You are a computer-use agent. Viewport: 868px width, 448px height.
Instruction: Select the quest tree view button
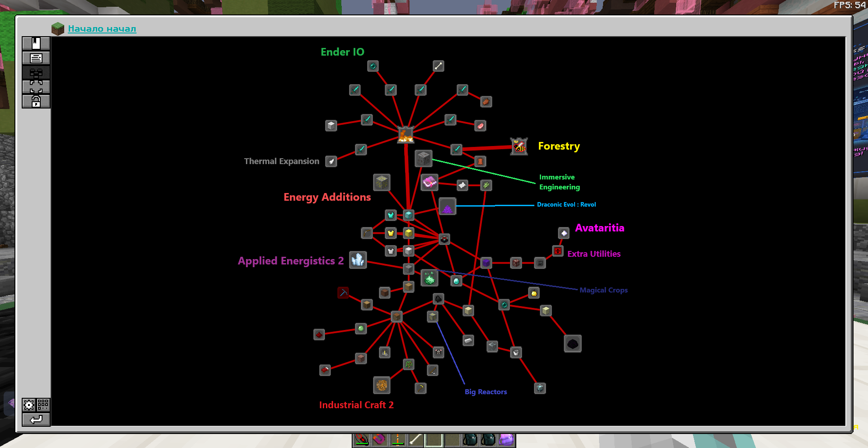(x=36, y=72)
